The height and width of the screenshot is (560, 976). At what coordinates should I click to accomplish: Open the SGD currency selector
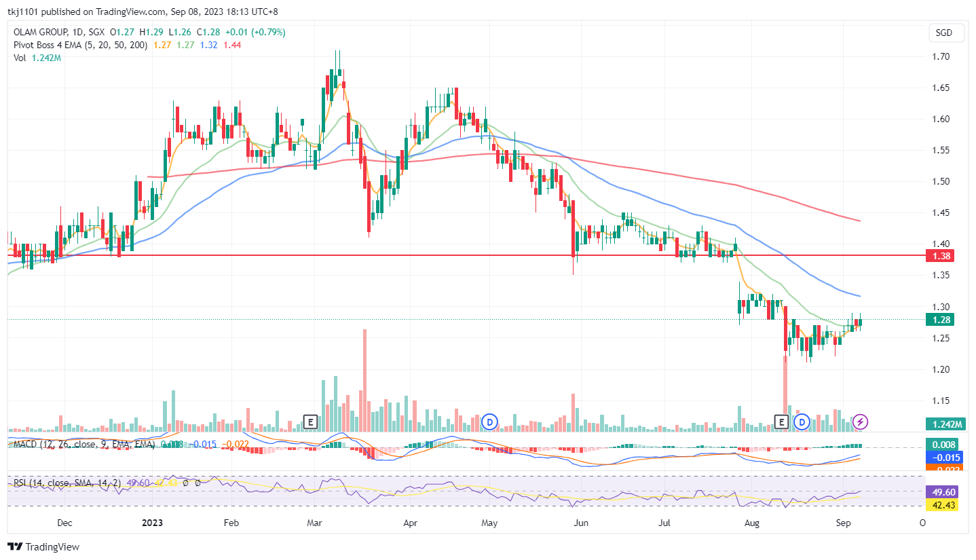(947, 33)
